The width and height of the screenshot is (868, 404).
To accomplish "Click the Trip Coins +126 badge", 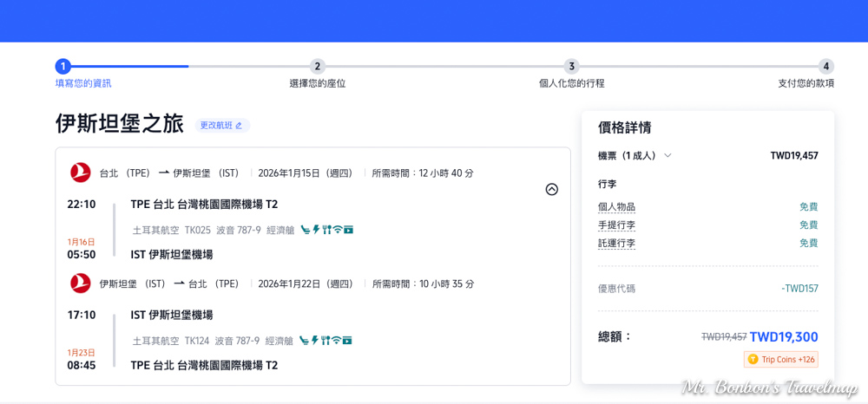I will point(780,359).
